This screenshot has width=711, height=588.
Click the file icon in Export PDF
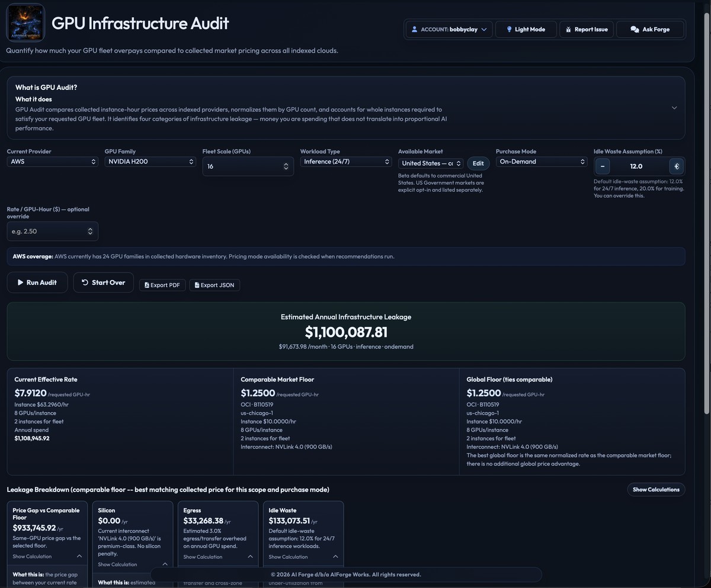coord(147,285)
